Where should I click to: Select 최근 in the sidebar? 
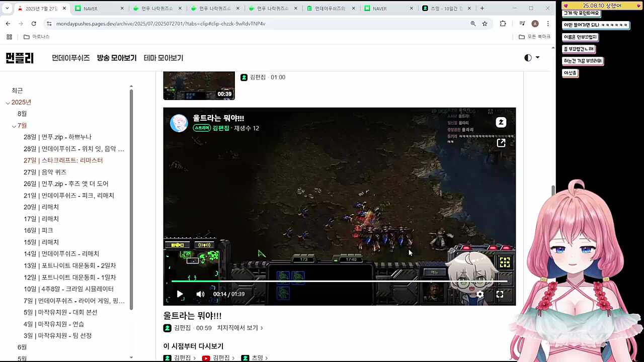[x=17, y=90]
